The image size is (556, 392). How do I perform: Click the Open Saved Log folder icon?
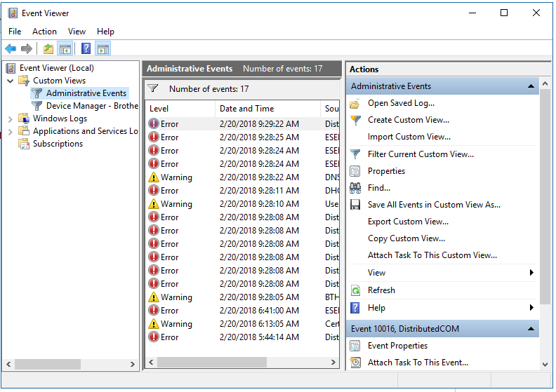click(355, 103)
